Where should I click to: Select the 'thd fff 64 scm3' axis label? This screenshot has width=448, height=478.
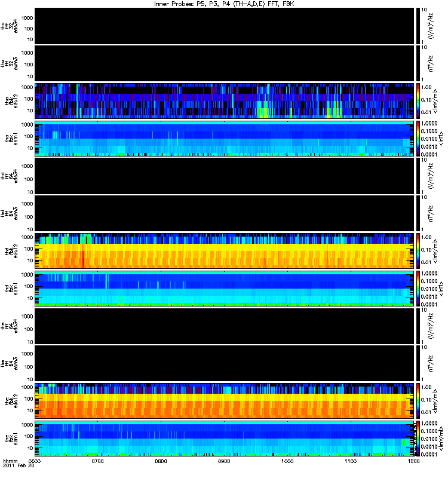coord(9,213)
